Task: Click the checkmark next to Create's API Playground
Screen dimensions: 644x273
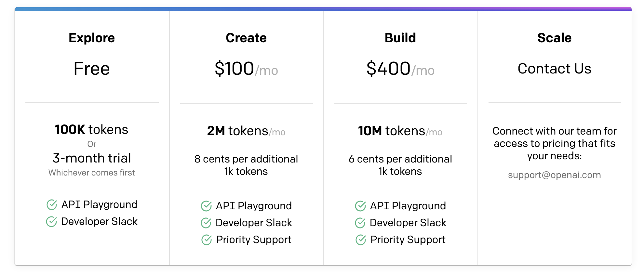Action: pyautogui.click(x=206, y=206)
